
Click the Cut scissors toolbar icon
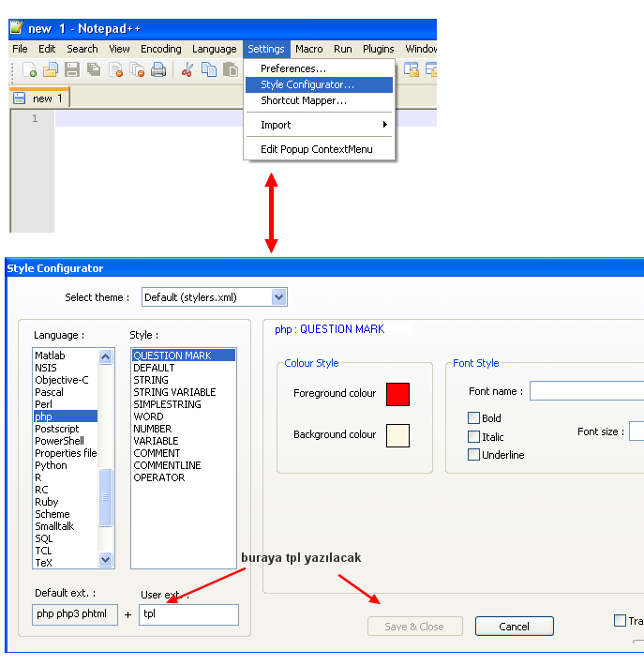pos(187,69)
